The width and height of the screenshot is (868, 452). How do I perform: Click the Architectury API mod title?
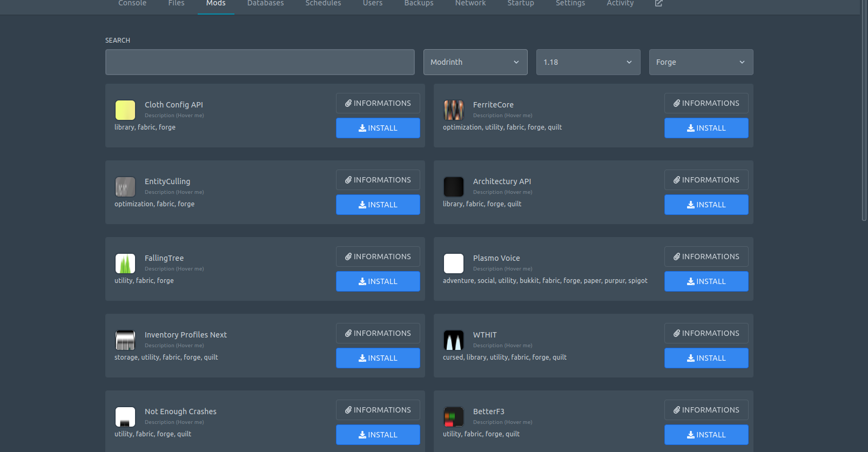pyautogui.click(x=502, y=181)
